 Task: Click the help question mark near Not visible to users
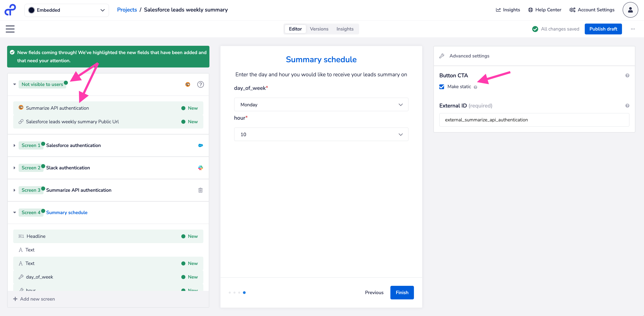(x=200, y=84)
